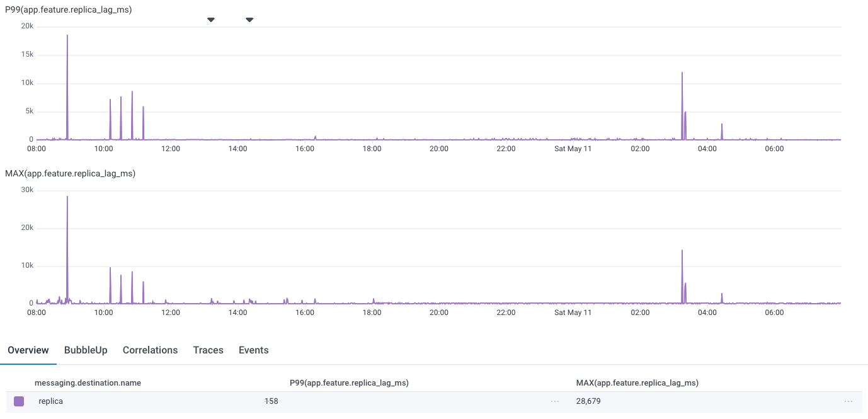Click the purple replica color swatch
868x419 pixels.
tap(19, 401)
